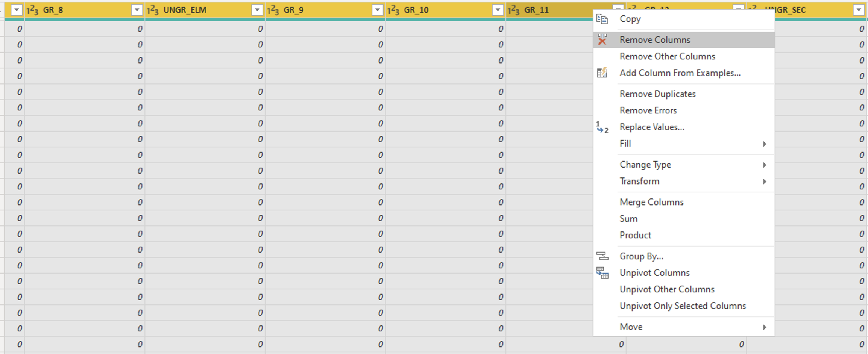868x354 pixels.
Task: Select the UNGR_ELM column header
Action: [205, 10]
